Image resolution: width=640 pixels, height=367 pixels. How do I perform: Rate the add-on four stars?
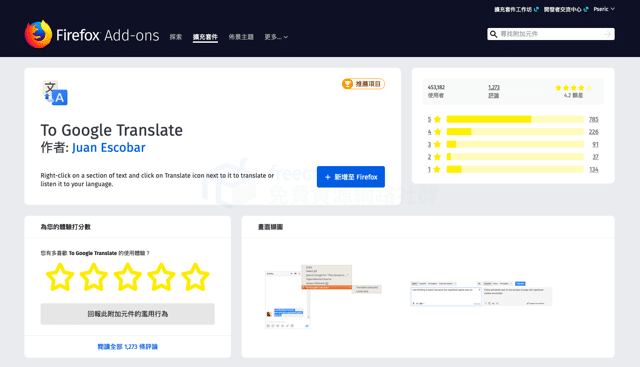pos(161,277)
